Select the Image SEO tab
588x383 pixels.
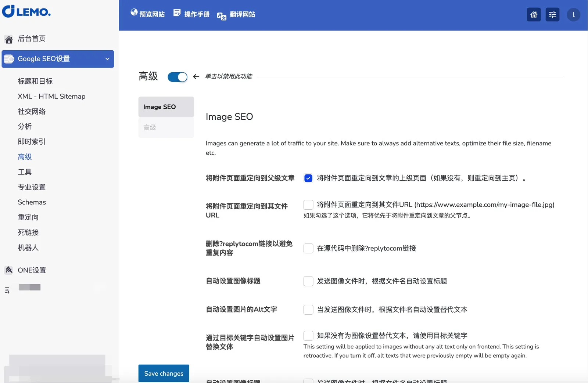pyautogui.click(x=166, y=107)
